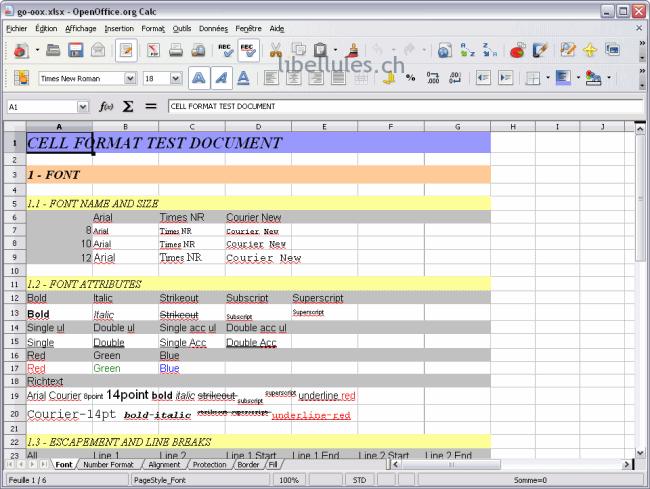The width and height of the screenshot is (650, 489).
Task: Click the formula input line
Action: [x=405, y=107]
